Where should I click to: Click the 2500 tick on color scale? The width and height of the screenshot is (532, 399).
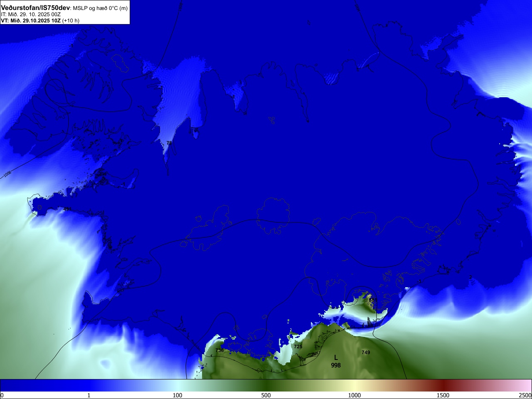click(x=525, y=395)
